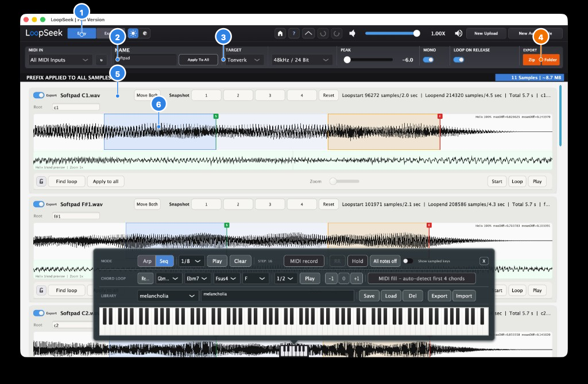This screenshot has height=384, width=588.
Task: Expand the 48kHz / 24 Bit dropdown
Action: tap(301, 60)
